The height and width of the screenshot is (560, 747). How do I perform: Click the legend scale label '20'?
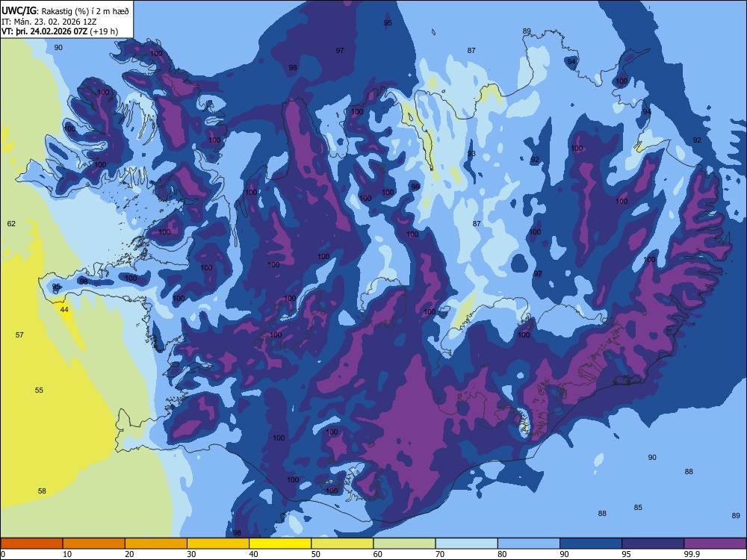tap(129, 554)
